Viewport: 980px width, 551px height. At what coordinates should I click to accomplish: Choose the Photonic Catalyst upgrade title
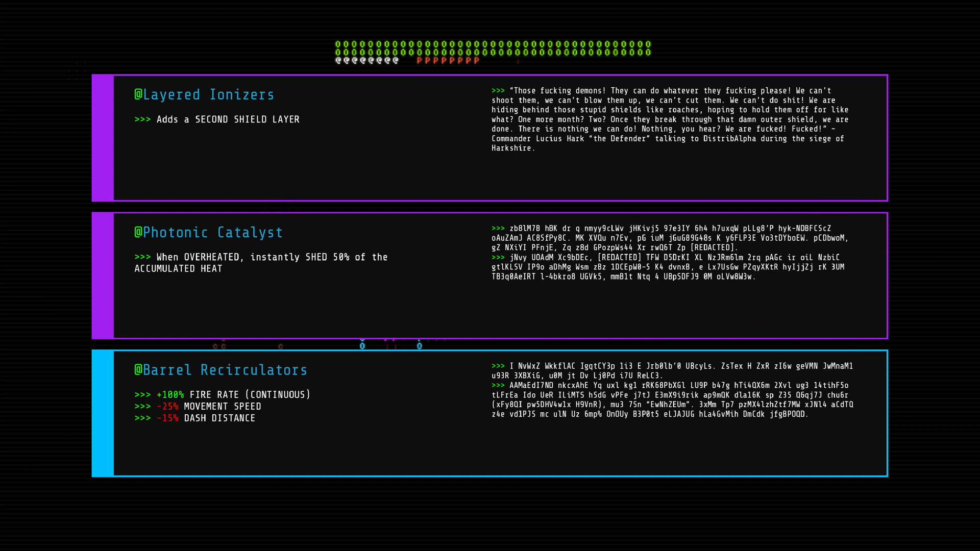coord(208,233)
